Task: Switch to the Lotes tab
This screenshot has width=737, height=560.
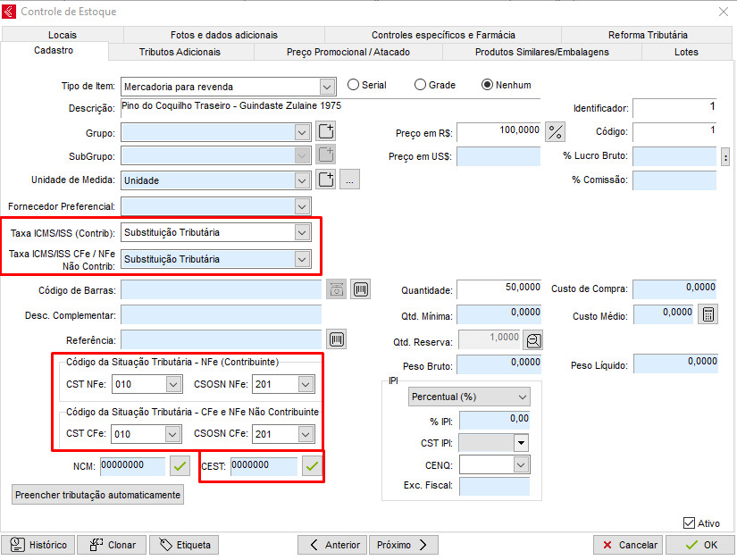Action: point(686,52)
